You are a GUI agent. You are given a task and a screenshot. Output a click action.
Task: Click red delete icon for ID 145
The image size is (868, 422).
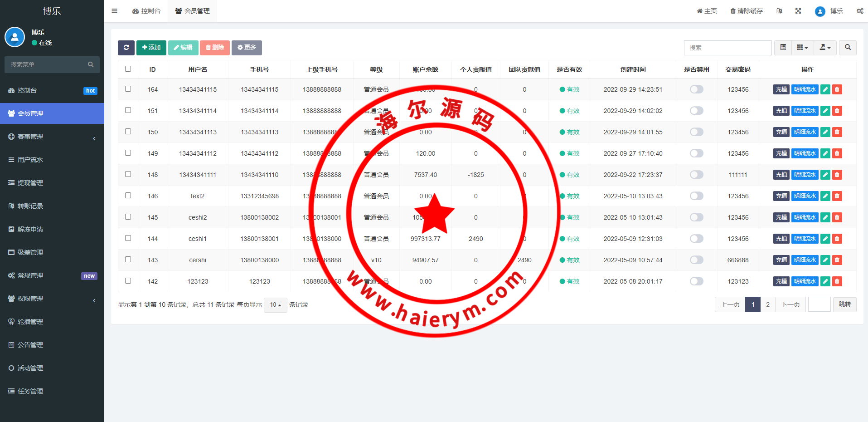point(837,217)
